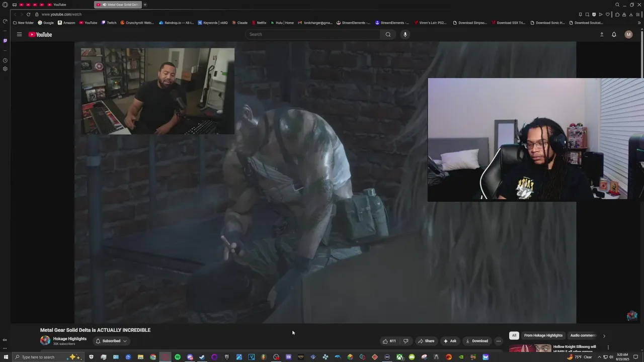Image resolution: width=644 pixels, height=362 pixels.
Task: Open the Hokage Highlights channel name link
Action: (70, 339)
